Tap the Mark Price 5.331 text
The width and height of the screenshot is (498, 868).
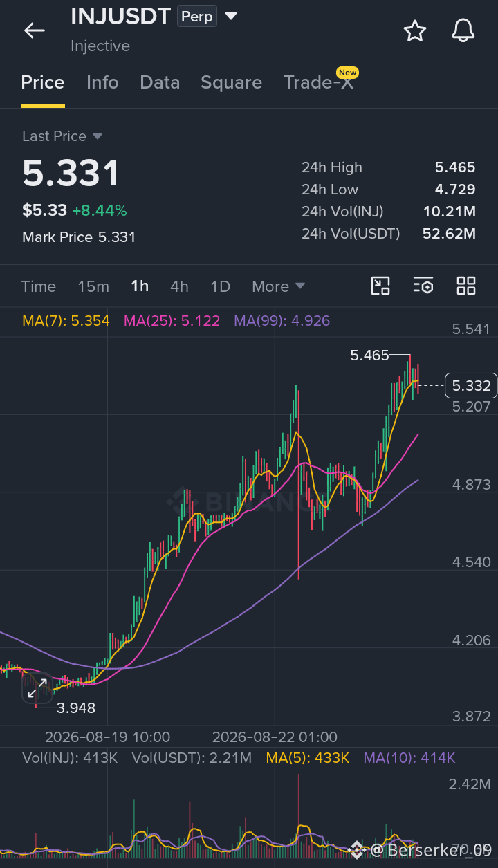point(79,237)
